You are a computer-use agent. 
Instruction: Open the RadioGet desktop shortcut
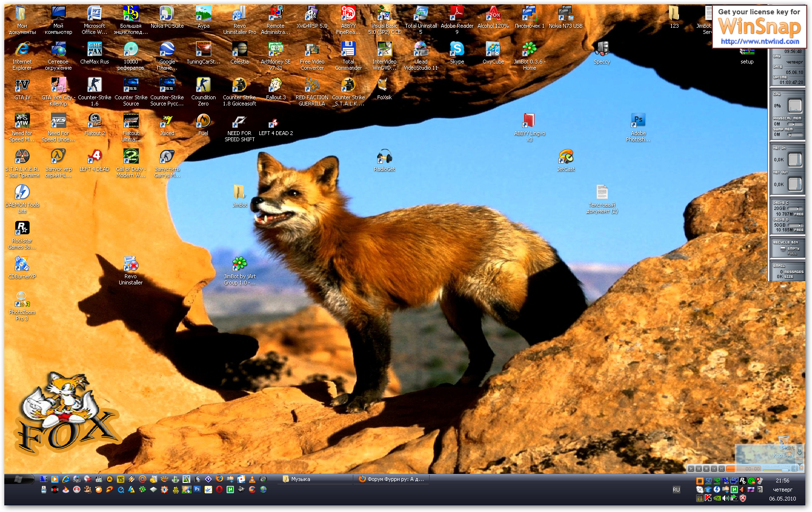(x=384, y=157)
